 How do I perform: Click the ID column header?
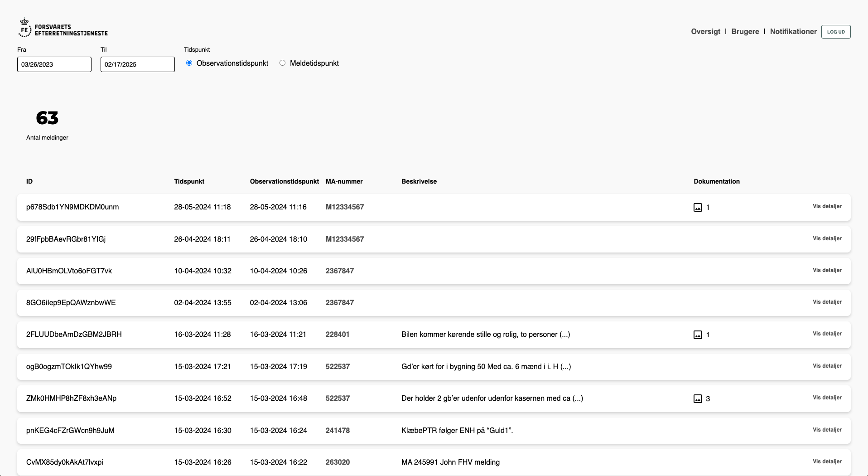click(29, 181)
